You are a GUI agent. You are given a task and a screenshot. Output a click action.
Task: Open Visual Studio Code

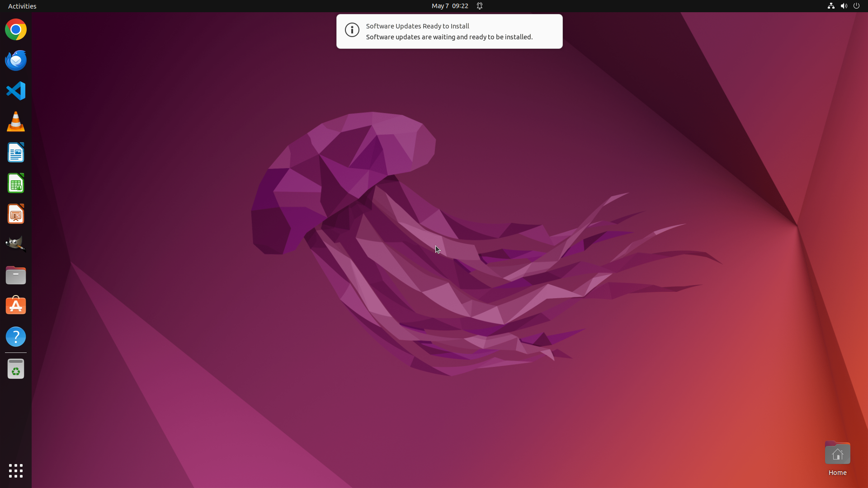point(16,91)
